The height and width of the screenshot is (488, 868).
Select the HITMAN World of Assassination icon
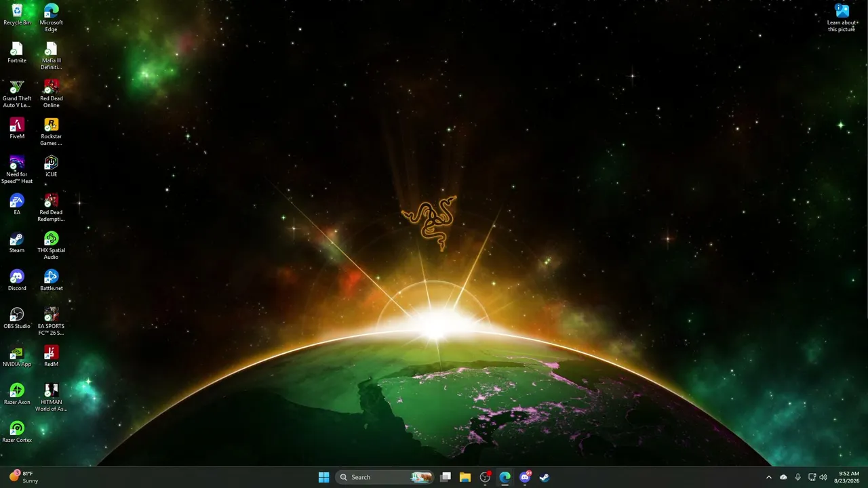click(51, 398)
